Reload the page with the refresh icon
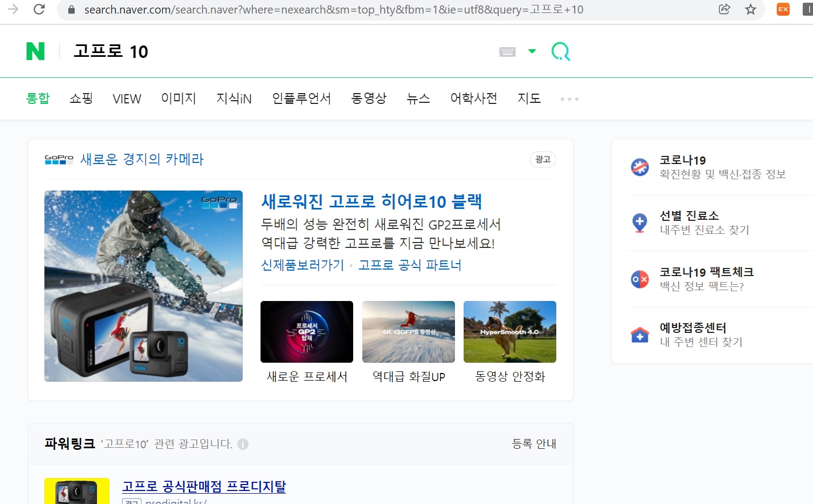Image resolution: width=813 pixels, height=504 pixels. coord(39,9)
